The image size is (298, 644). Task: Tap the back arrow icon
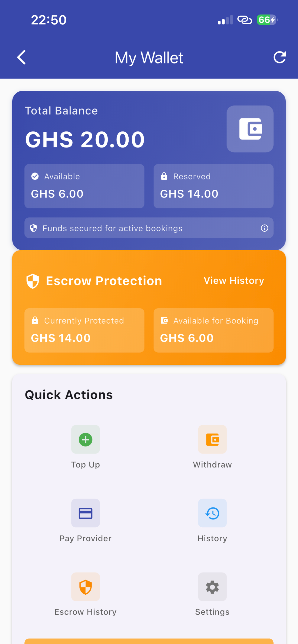pyautogui.click(x=22, y=57)
